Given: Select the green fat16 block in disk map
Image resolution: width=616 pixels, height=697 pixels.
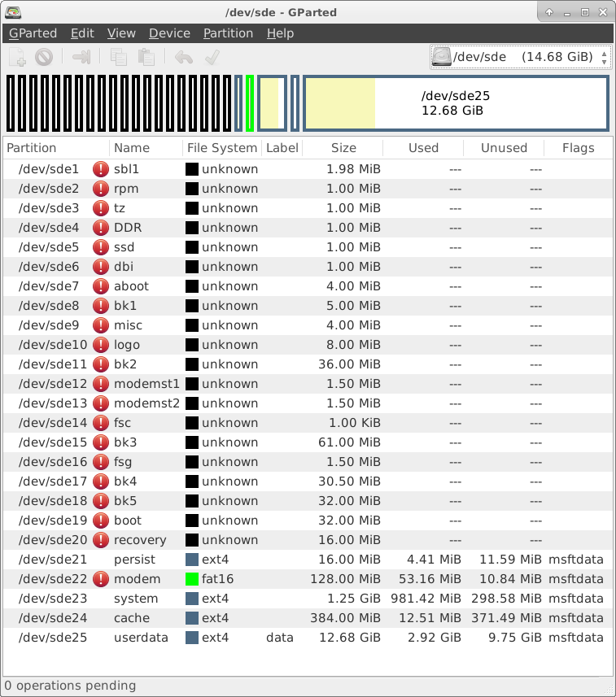Looking at the screenshot, I should pyautogui.click(x=250, y=103).
